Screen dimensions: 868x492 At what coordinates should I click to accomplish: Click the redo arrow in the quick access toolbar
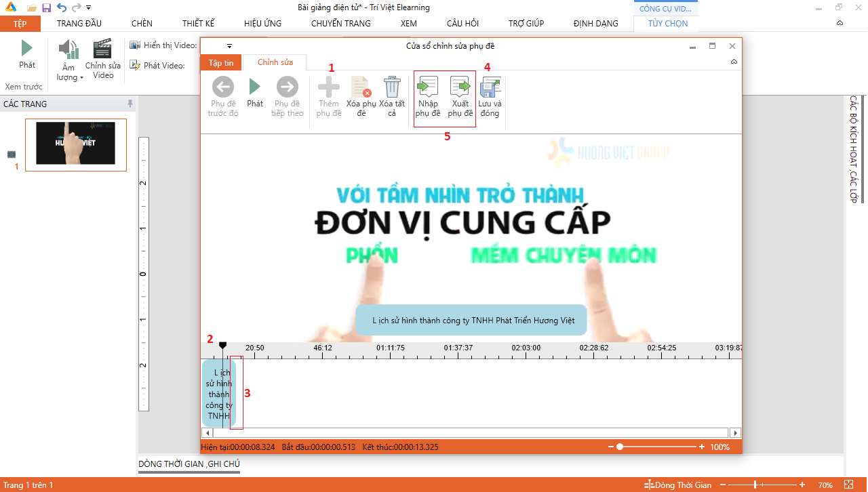76,7
